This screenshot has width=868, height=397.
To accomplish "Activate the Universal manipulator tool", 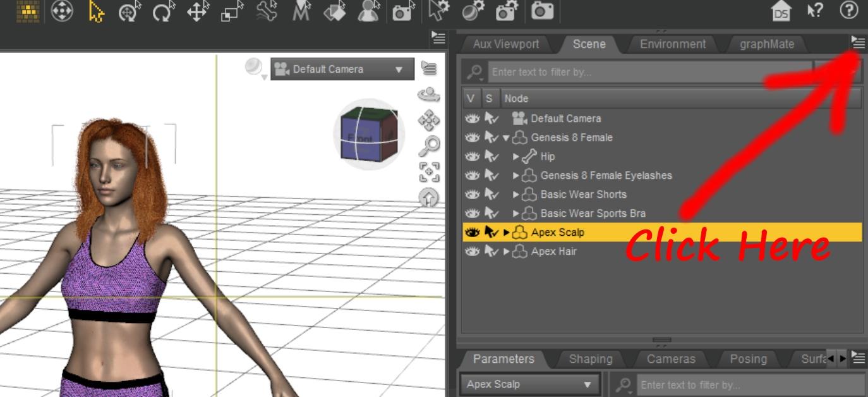I will click(131, 11).
